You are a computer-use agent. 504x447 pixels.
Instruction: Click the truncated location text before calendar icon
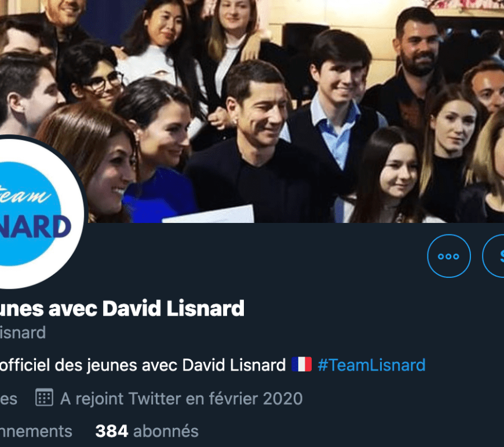tap(9, 399)
